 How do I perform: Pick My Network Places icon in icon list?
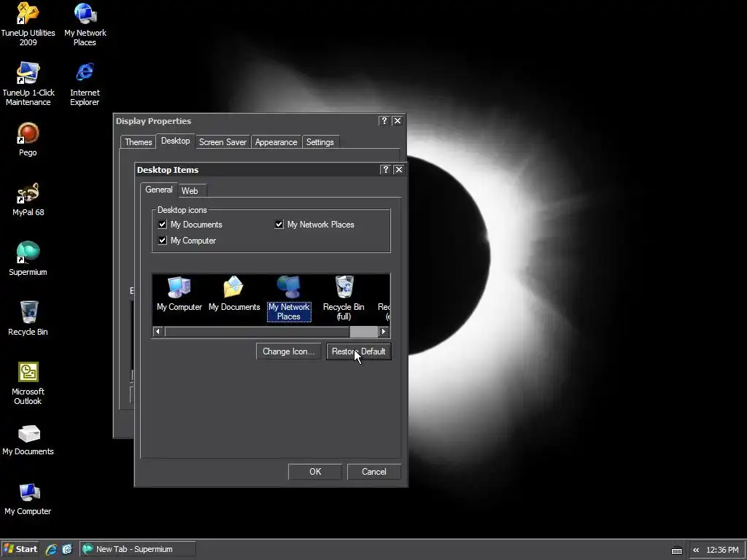pos(289,298)
